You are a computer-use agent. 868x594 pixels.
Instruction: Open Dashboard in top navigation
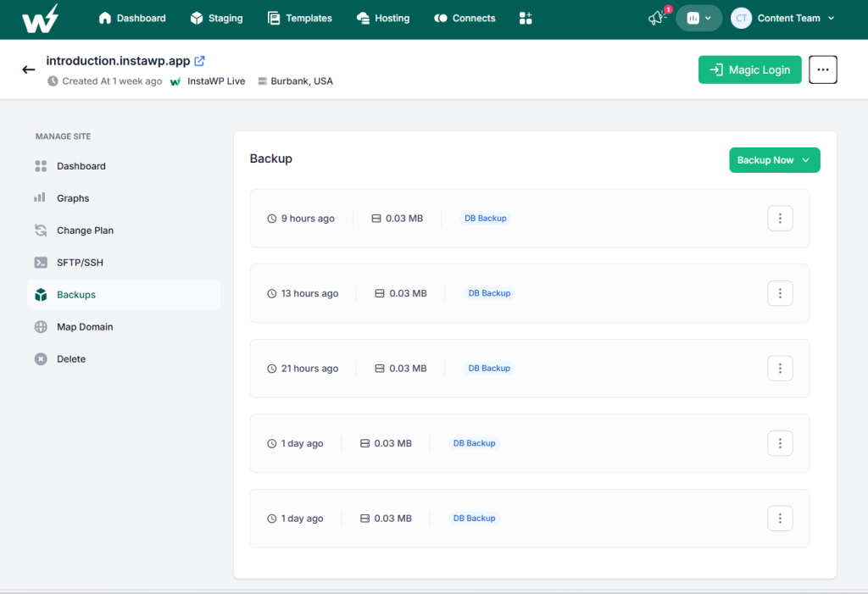[x=132, y=19]
